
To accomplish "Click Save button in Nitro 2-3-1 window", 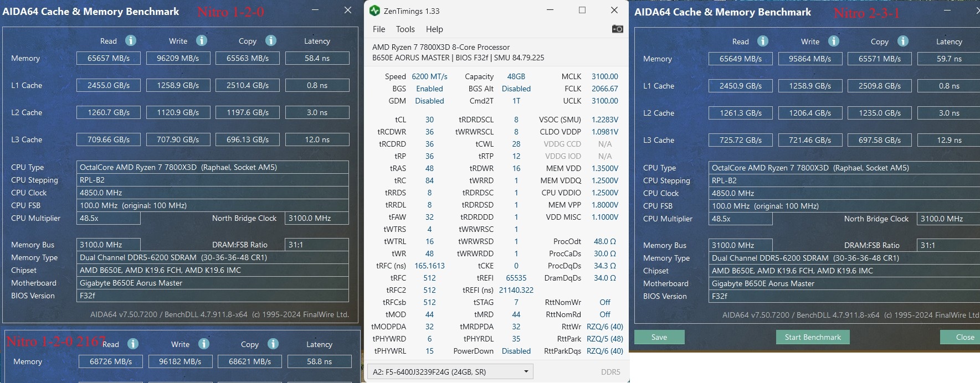I will pos(659,337).
